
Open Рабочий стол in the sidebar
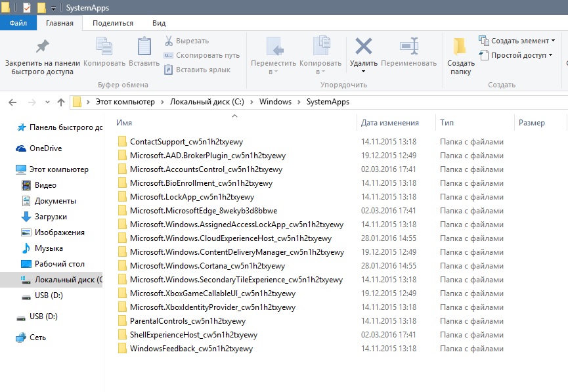pyautogui.click(x=53, y=264)
